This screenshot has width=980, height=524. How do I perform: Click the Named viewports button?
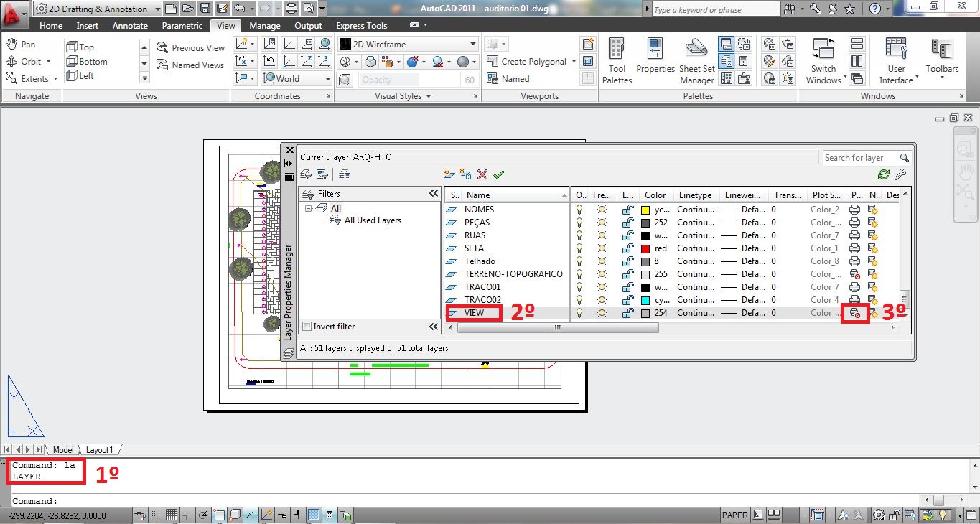508,79
